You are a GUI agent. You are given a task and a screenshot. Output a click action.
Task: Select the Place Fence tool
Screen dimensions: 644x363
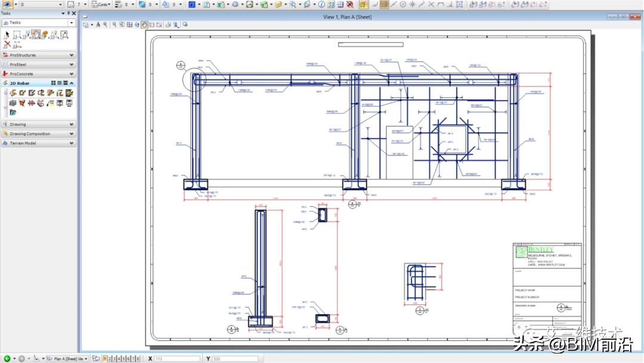coord(17,35)
